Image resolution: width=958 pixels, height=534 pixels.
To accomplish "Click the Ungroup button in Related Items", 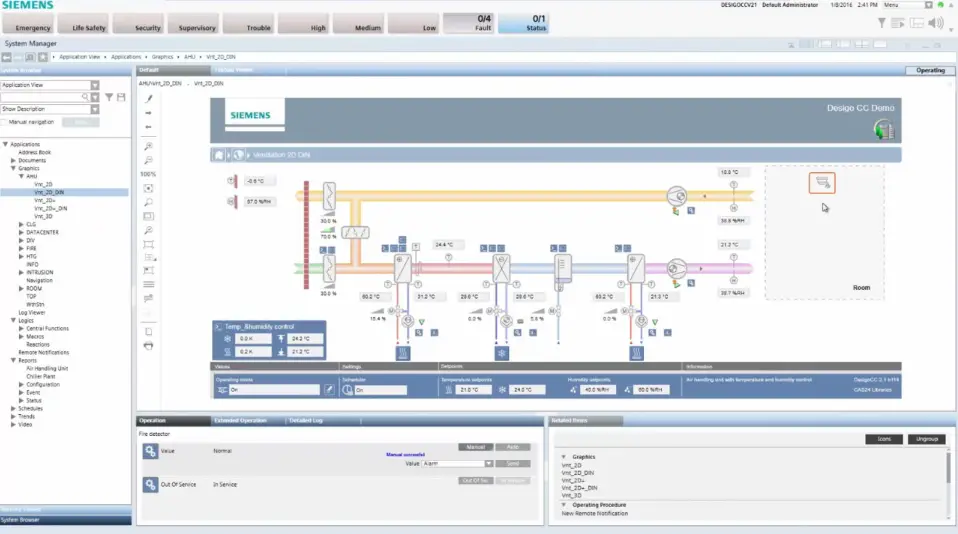I will [x=926, y=439].
